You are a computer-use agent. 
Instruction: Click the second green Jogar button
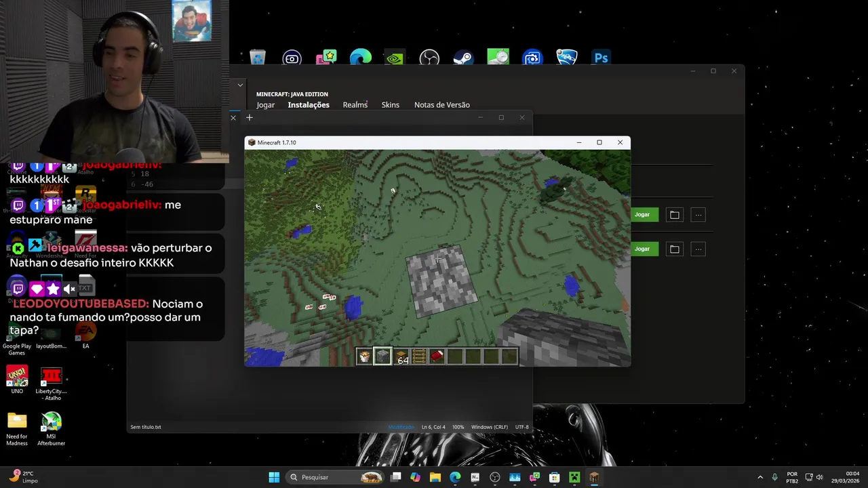tap(642, 249)
